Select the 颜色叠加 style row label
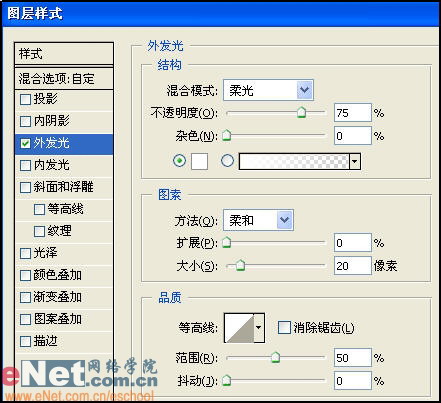Image resolution: width=441 pixels, height=403 pixels. point(58,275)
